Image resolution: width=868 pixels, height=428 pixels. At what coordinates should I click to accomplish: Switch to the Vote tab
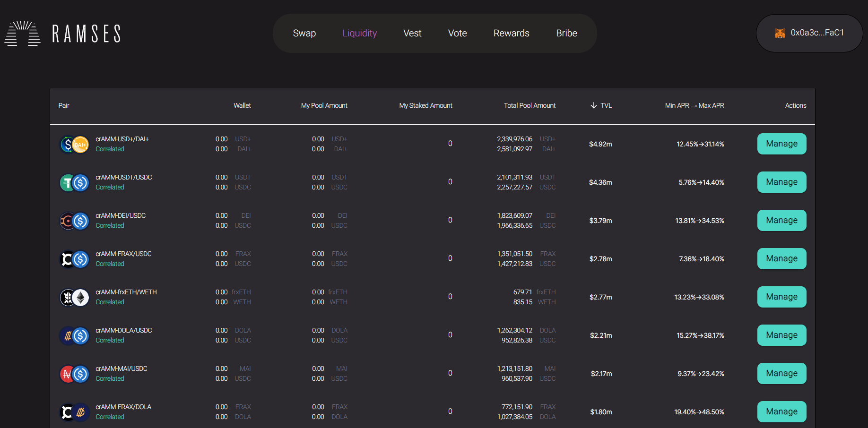point(457,33)
